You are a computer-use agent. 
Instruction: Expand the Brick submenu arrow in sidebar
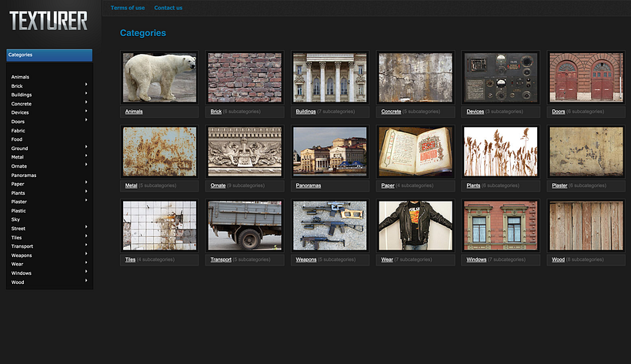click(86, 85)
